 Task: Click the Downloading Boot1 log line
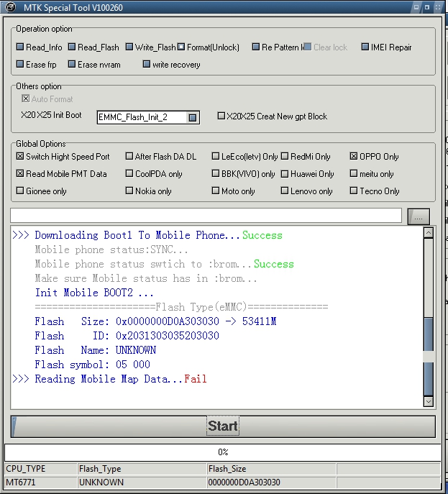click(147, 235)
